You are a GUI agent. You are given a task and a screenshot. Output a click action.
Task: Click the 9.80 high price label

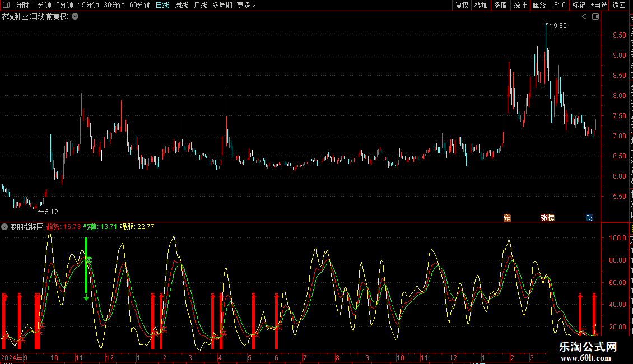click(x=560, y=26)
